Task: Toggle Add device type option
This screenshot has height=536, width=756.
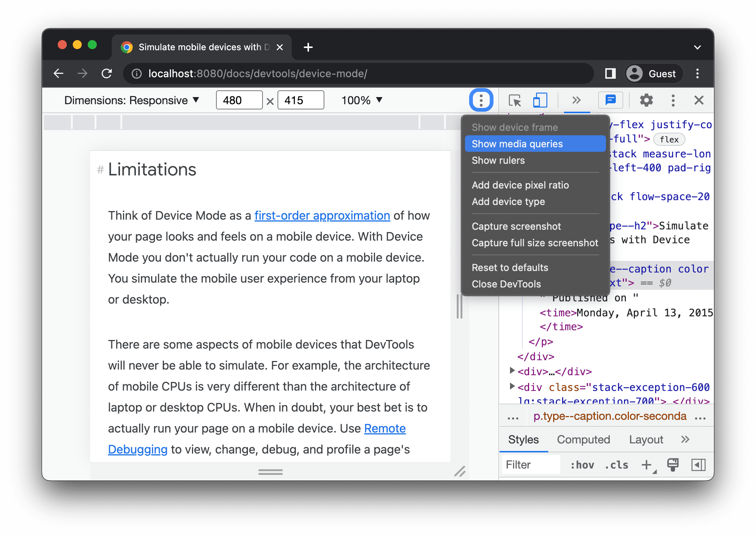Action: [508, 202]
